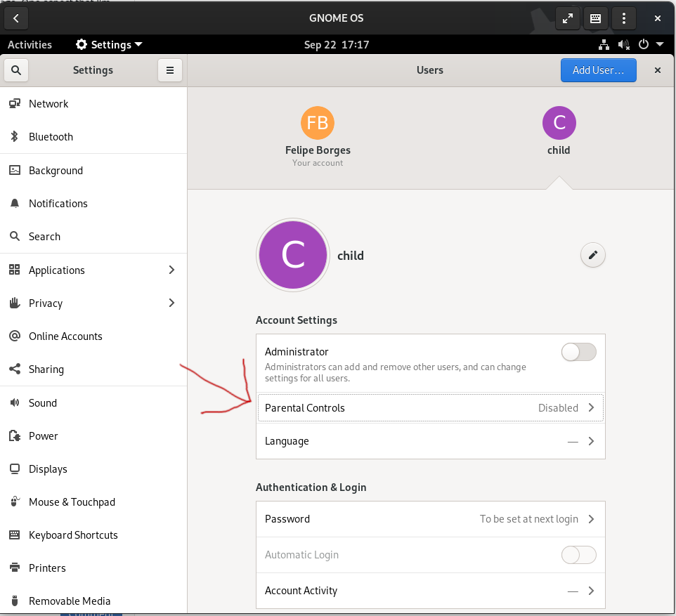Image resolution: width=676 pixels, height=616 pixels.
Task: Open the three-dot menu in the GNOME OS titlebar
Action: click(624, 18)
